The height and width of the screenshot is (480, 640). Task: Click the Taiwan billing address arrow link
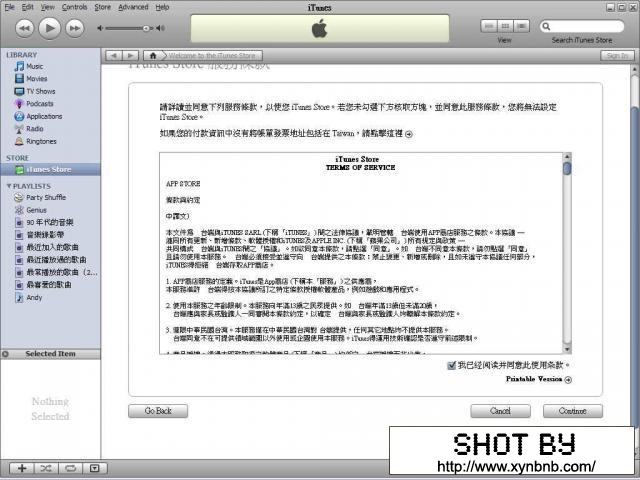click(409, 134)
